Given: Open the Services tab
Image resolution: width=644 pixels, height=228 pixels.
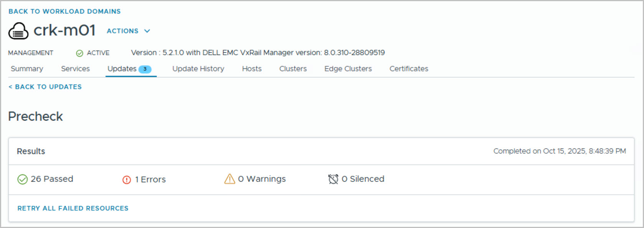Looking at the screenshot, I should coord(75,69).
